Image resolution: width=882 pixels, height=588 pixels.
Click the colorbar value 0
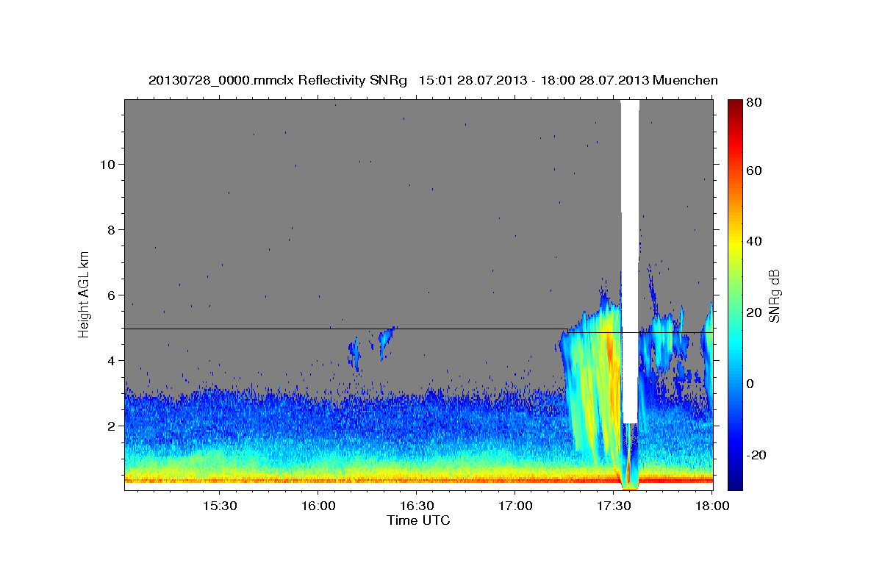pyautogui.click(x=751, y=384)
